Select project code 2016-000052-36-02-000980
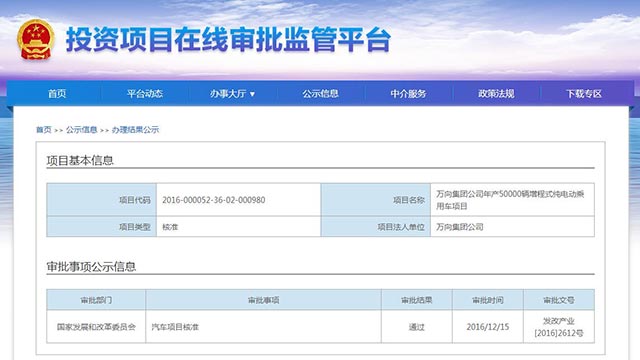 pyautogui.click(x=213, y=200)
